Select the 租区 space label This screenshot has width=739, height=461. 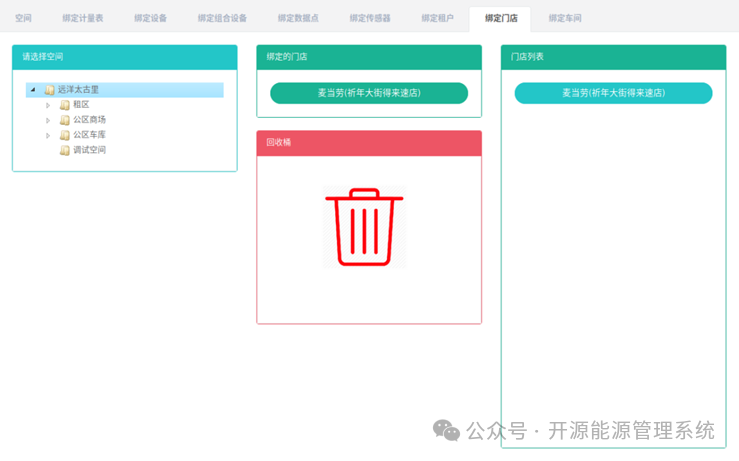(81, 105)
